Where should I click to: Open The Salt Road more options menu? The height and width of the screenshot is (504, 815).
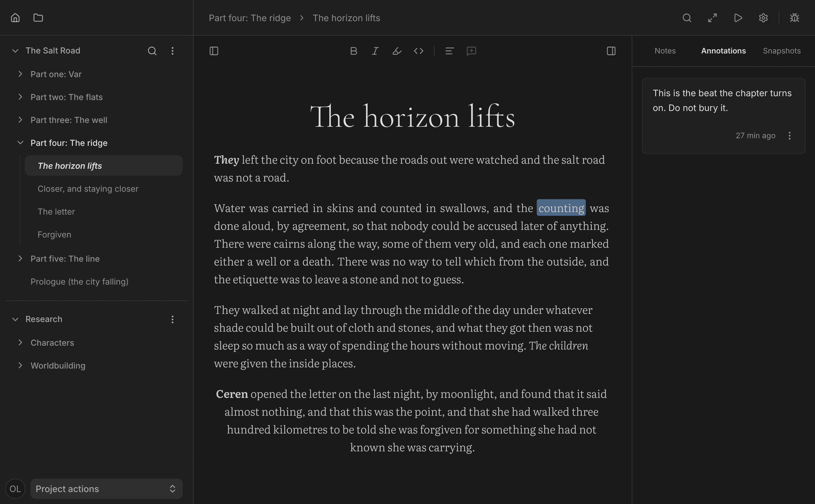tap(172, 51)
